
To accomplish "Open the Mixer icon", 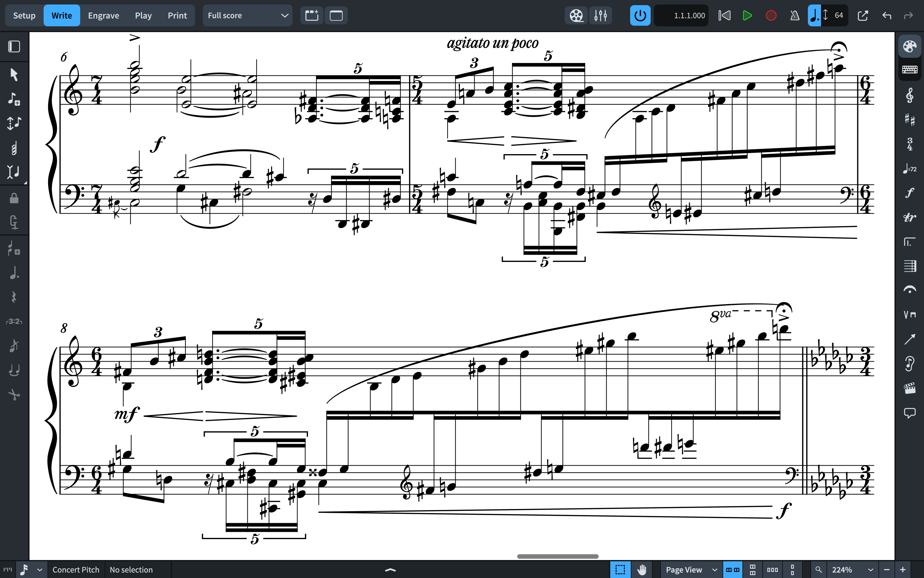I will (x=601, y=16).
